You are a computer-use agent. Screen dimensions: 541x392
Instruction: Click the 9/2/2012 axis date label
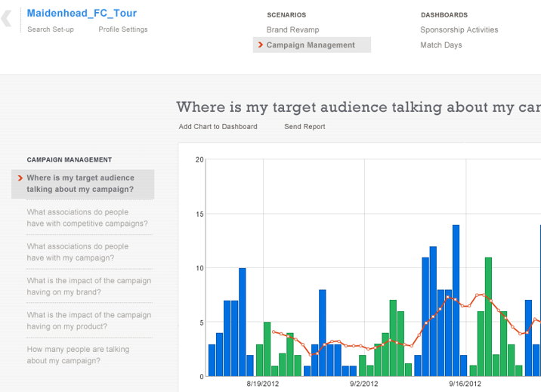click(363, 384)
